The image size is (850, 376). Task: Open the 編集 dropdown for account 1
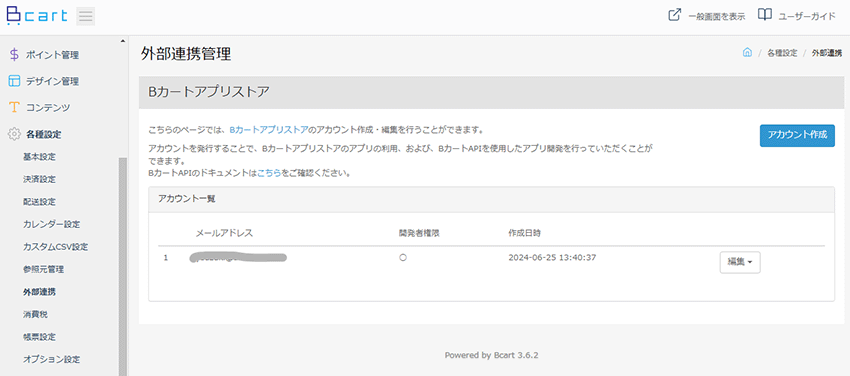[740, 262]
